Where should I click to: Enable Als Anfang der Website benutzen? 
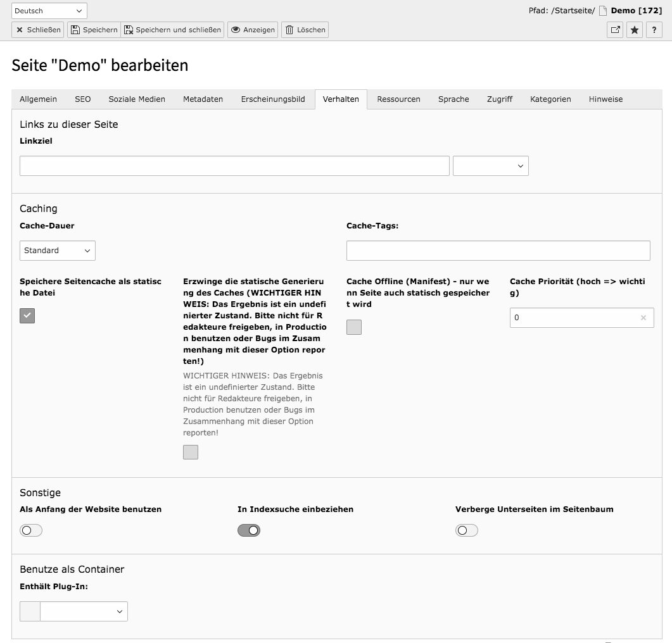pos(30,530)
